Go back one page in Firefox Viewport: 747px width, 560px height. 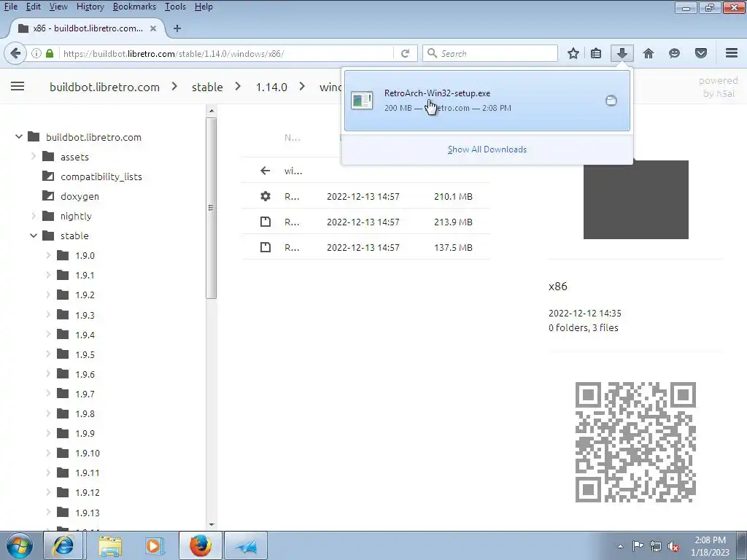[15, 52]
